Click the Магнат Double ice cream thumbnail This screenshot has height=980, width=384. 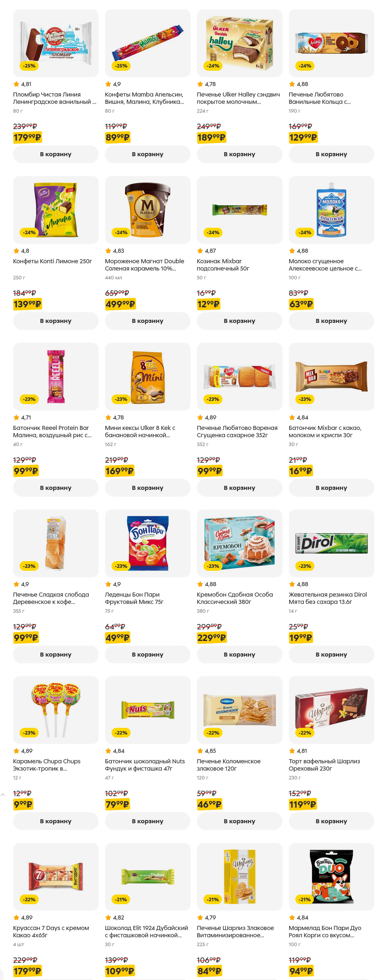(x=147, y=210)
